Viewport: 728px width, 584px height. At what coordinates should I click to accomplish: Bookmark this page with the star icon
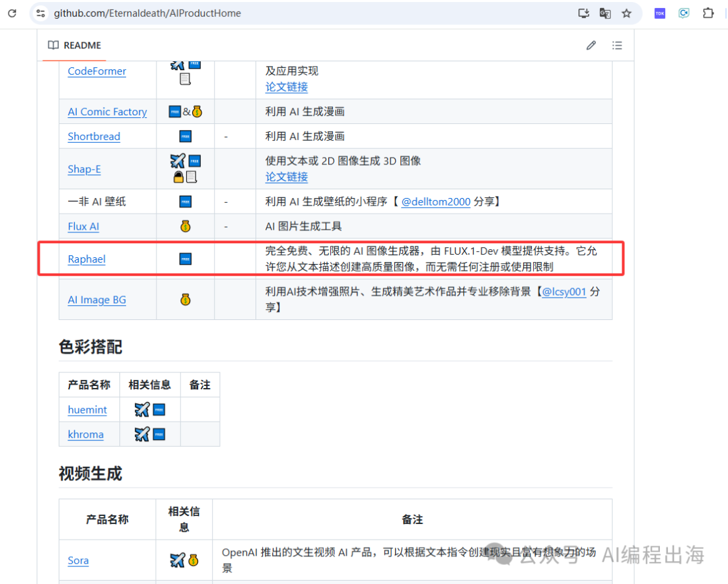pyautogui.click(x=626, y=13)
